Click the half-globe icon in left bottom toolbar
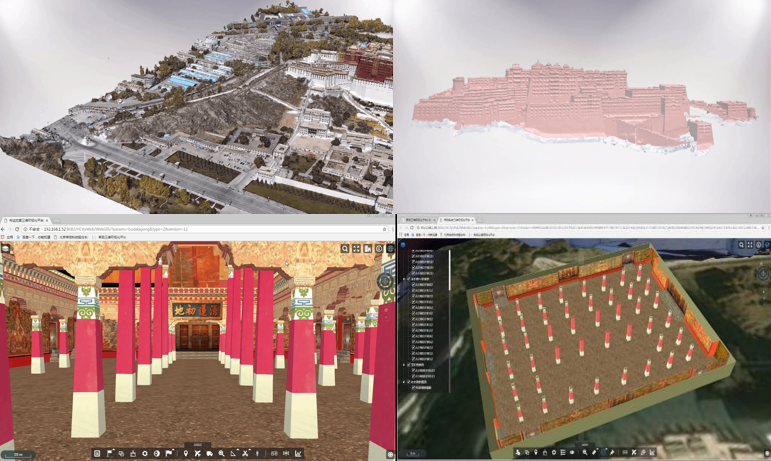771x461 pixels. pos(156,453)
